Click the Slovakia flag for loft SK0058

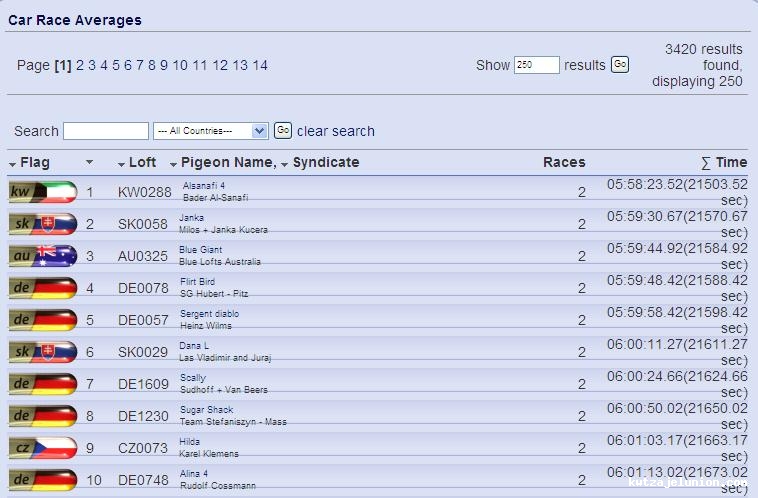click(x=42, y=224)
